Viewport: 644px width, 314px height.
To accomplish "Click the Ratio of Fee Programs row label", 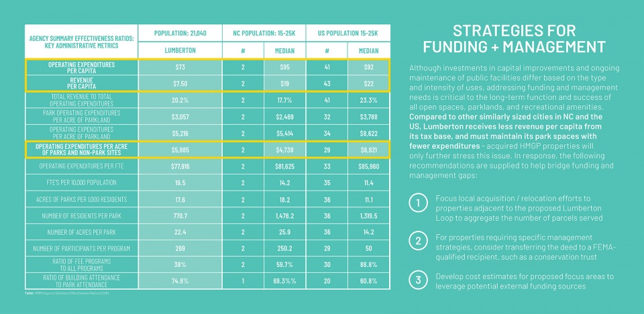I will pos(81,264).
